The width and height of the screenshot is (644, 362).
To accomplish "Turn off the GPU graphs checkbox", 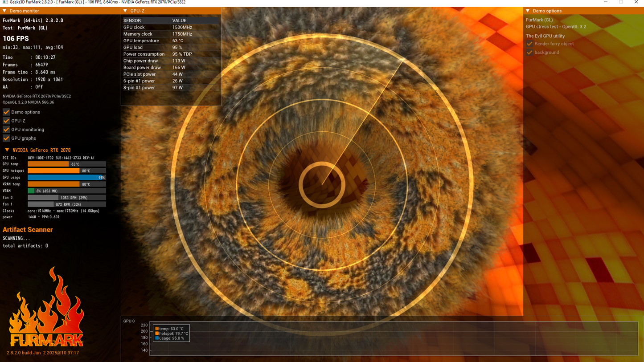I will tap(6, 138).
